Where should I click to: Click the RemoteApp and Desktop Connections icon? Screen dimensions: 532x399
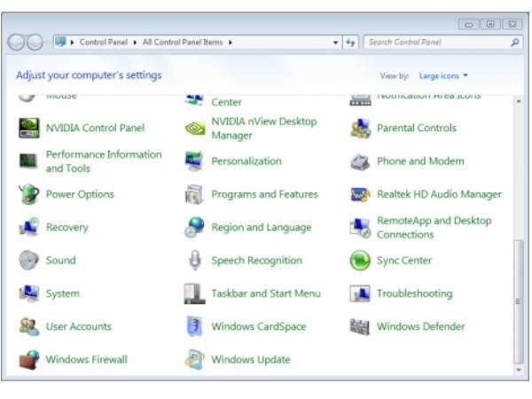tap(360, 228)
